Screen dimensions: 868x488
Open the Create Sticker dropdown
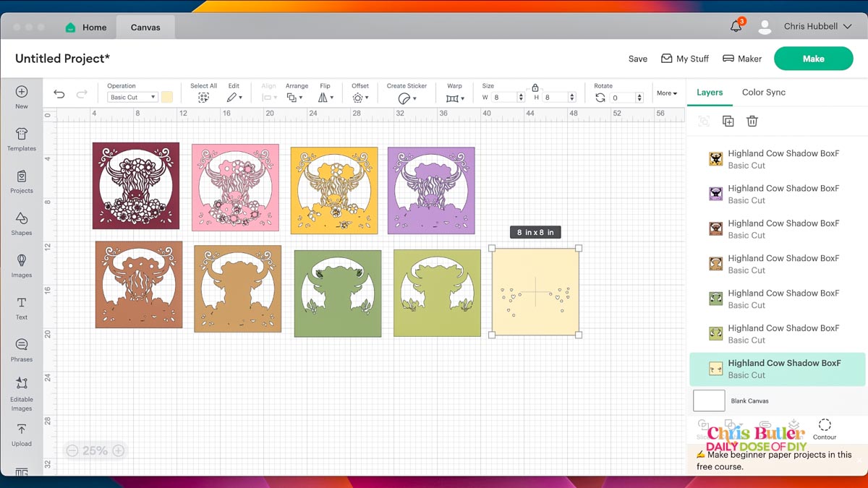pos(407,98)
